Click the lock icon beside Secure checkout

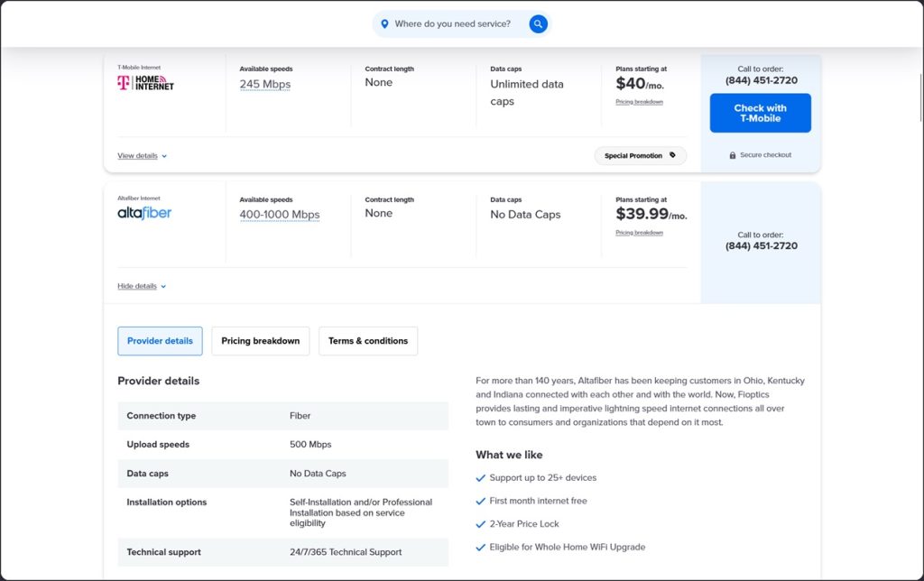733,155
